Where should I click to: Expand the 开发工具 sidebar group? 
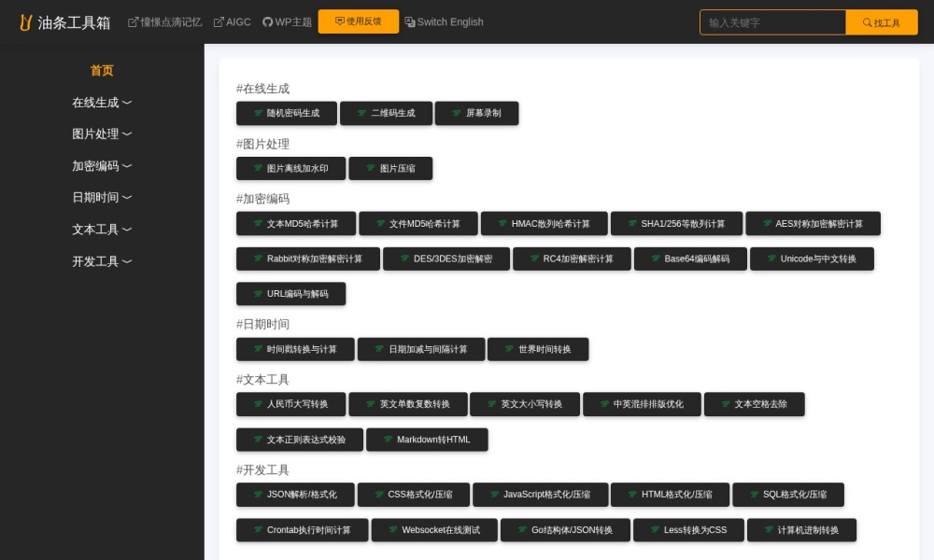pos(102,261)
